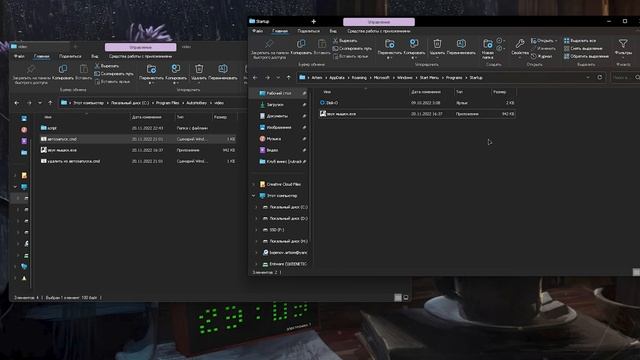Open Музыка in Startup sidebar
The height and width of the screenshot is (360, 640).
coord(273,139)
